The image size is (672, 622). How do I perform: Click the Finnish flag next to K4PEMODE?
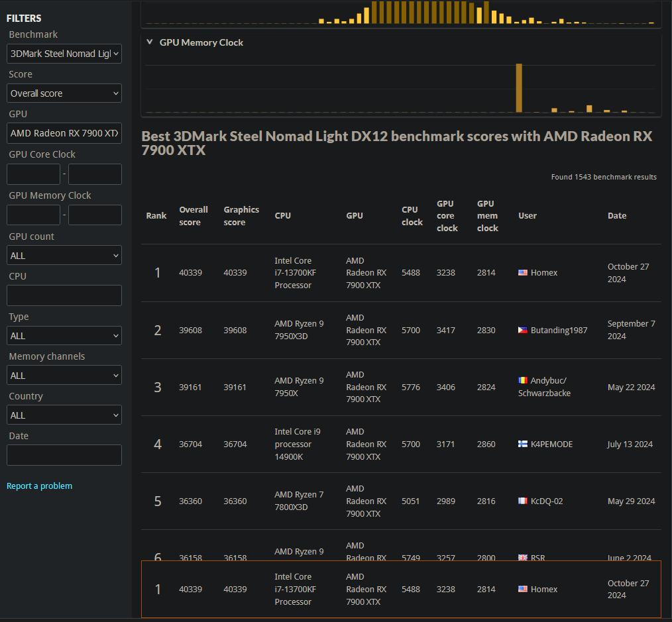(523, 444)
